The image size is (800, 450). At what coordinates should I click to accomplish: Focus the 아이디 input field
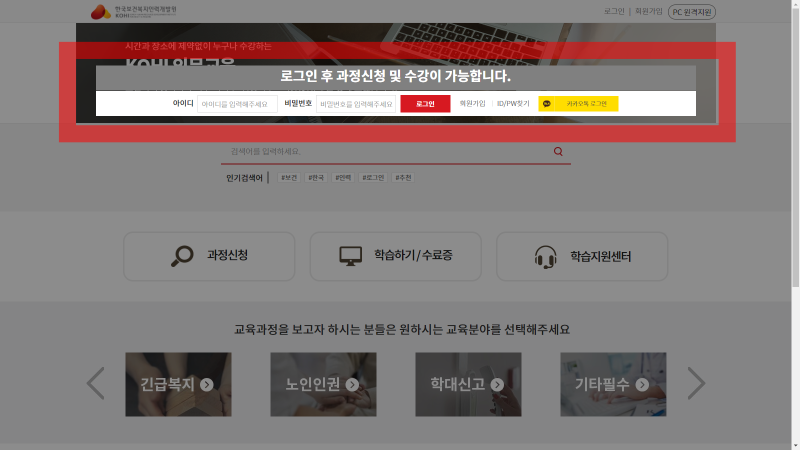237,104
